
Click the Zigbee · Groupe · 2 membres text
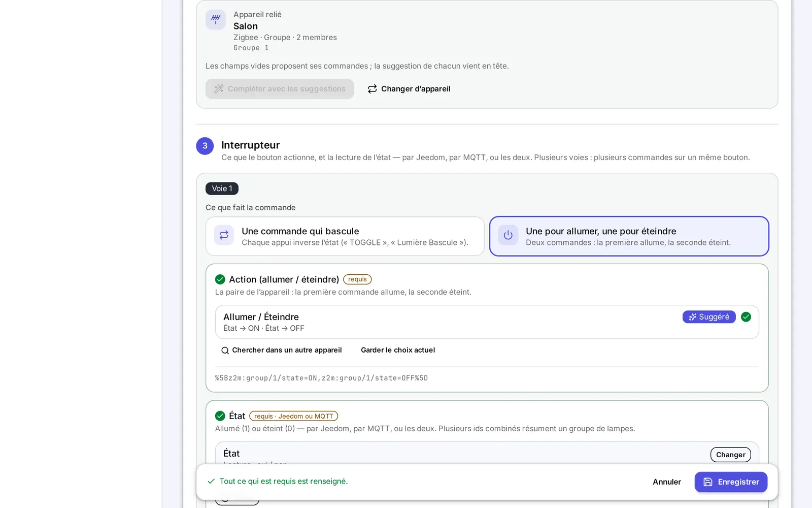(285, 37)
